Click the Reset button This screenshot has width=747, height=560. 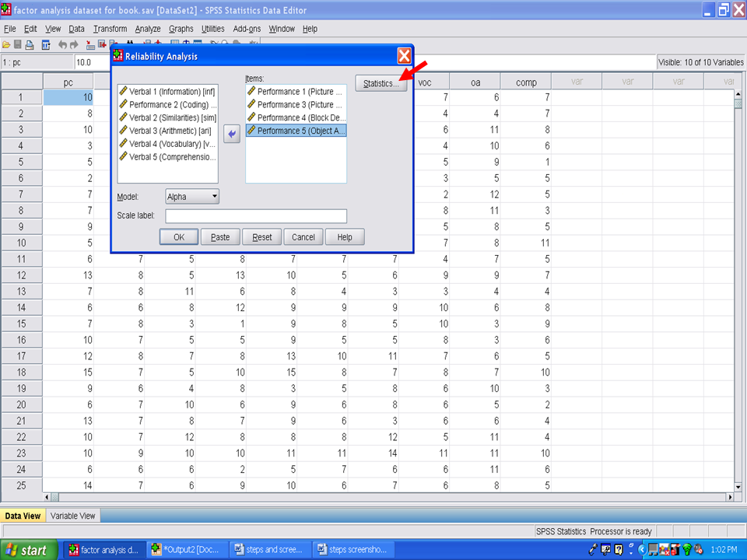click(x=261, y=237)
